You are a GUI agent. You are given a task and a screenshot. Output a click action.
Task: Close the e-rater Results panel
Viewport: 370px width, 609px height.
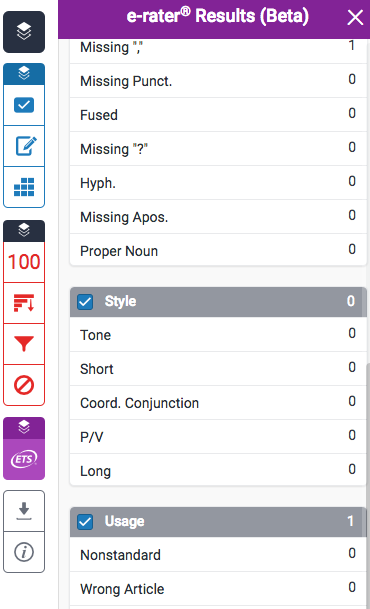click(355, 17)
